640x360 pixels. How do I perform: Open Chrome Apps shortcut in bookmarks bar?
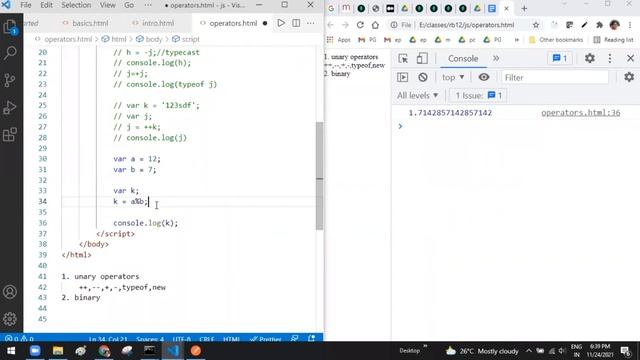(339, 40)
